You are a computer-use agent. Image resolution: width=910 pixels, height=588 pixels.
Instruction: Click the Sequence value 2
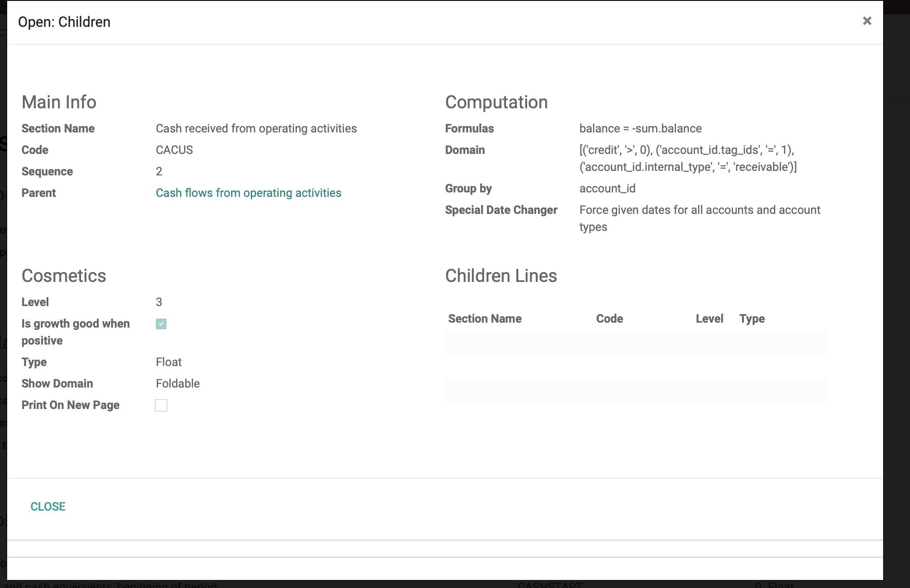click(159, 171)
